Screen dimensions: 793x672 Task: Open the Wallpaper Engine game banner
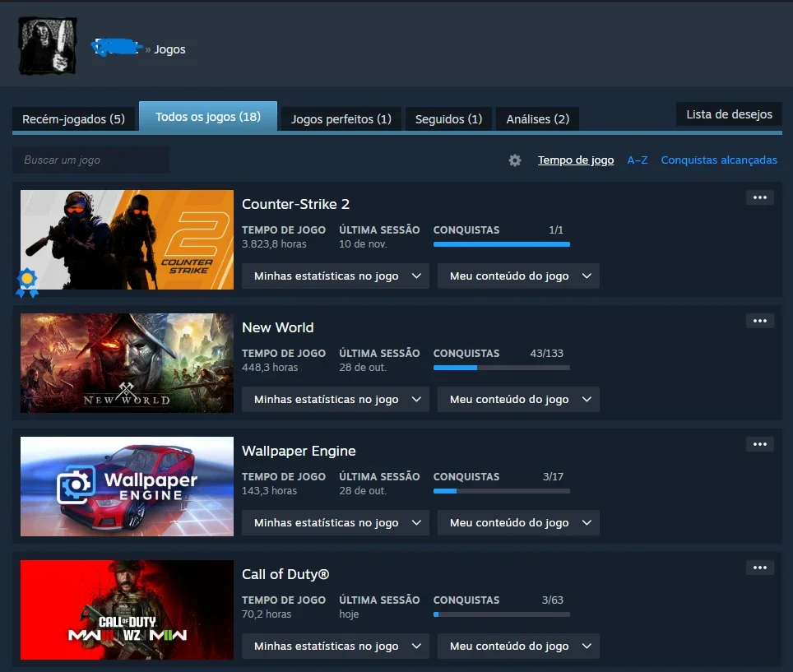pyautogui.click(x=127, y=486)
